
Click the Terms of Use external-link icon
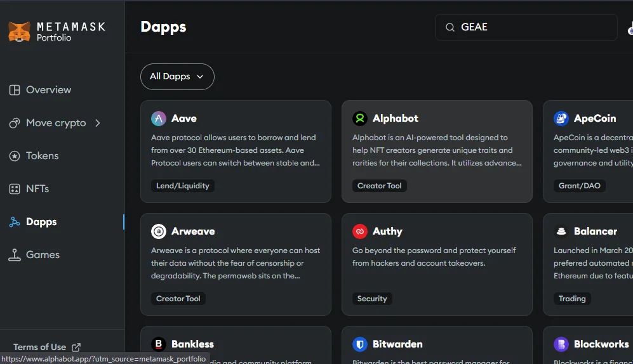76,347
